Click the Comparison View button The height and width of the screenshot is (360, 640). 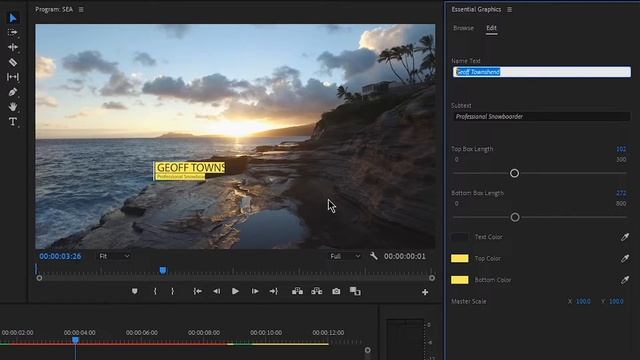(355, 291)
